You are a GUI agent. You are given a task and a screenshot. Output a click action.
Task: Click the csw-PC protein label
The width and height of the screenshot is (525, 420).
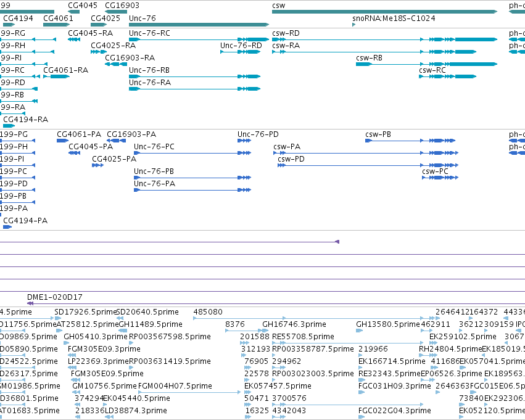(435, 171)
